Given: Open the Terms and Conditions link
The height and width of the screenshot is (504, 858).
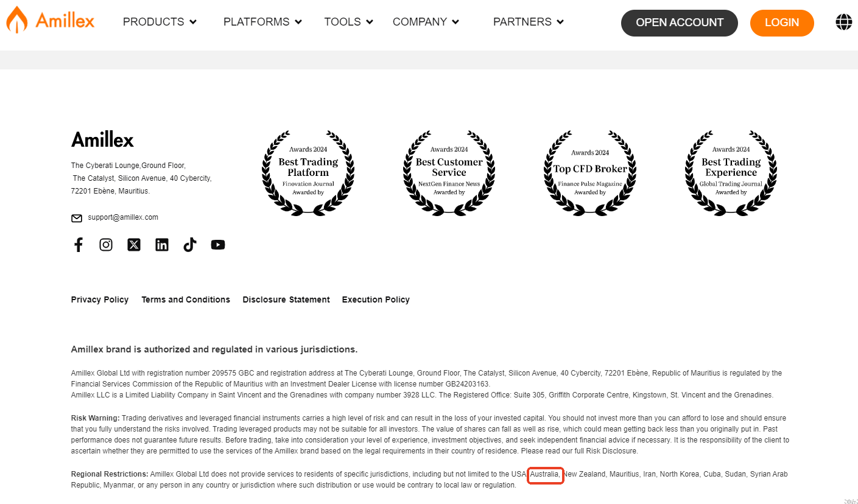Looking at the screenshot, I should 186,299.
